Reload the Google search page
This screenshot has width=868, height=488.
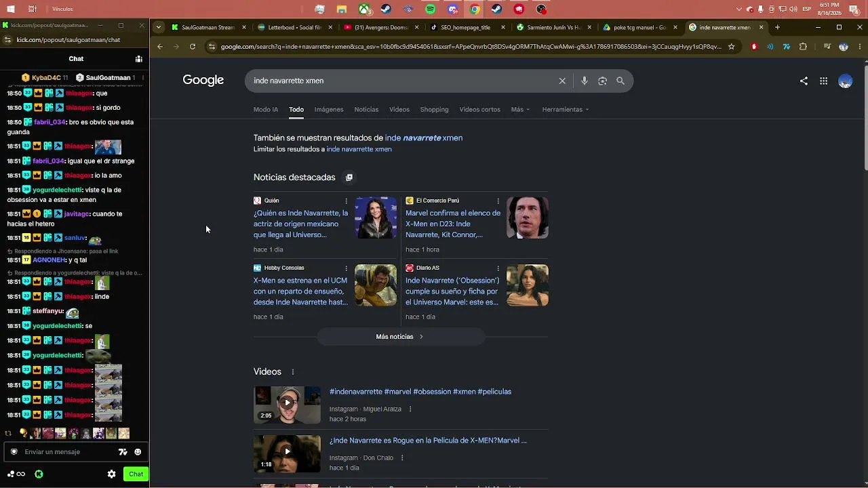pos(193,47)
